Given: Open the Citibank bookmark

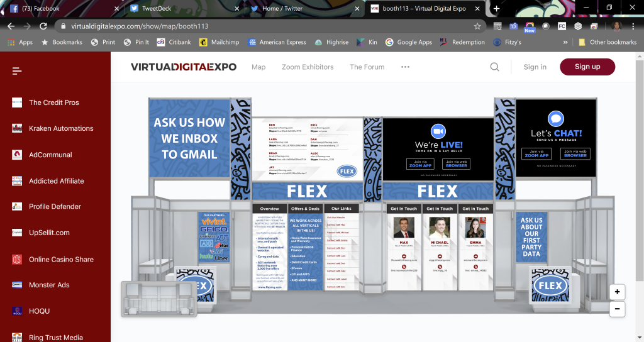Looking at the screenshot, I should click(x=174, y=42).
